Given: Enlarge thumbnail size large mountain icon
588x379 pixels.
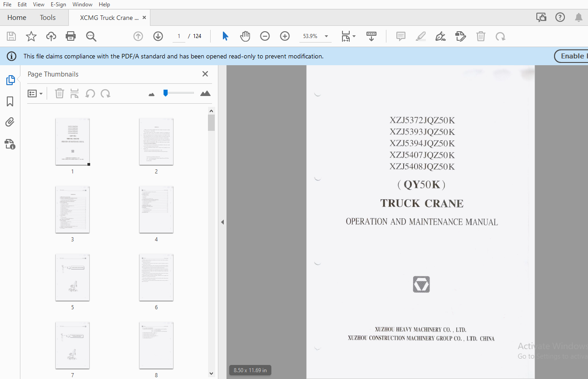Looking at the screenshot, I should point(206,93).
